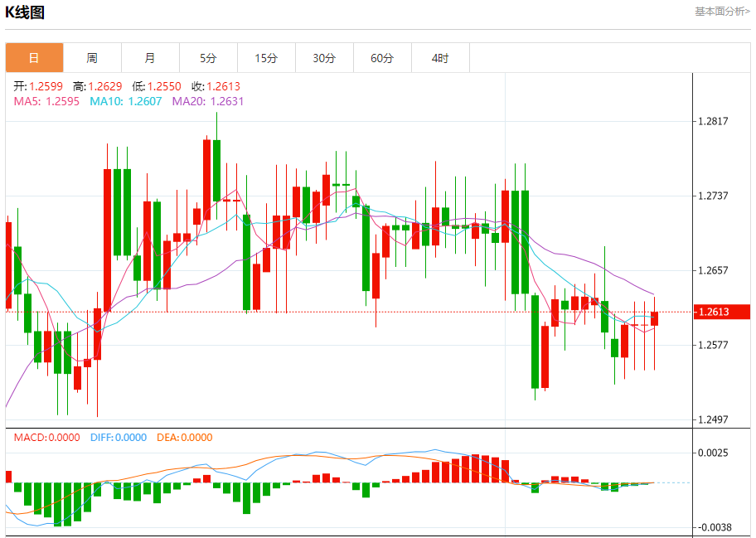Open the 4时 interval tab
Viewport: 756px width, 538px height.
[440, 58]
